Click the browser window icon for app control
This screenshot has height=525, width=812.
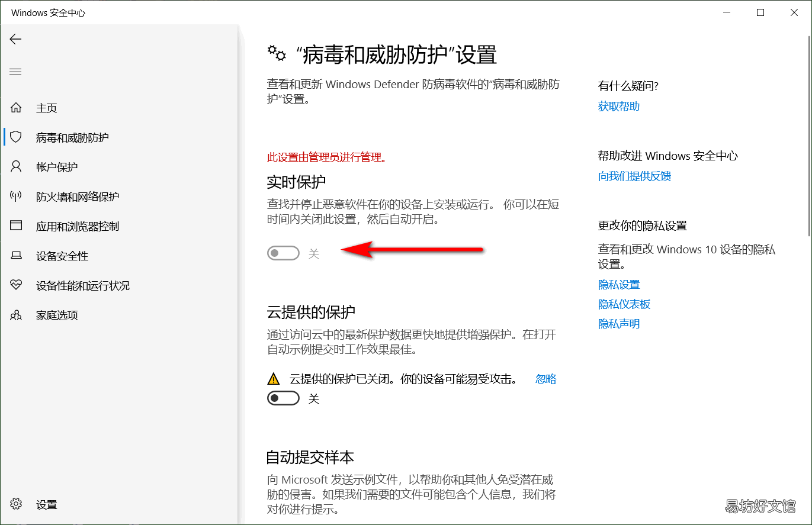coord(16,226)
